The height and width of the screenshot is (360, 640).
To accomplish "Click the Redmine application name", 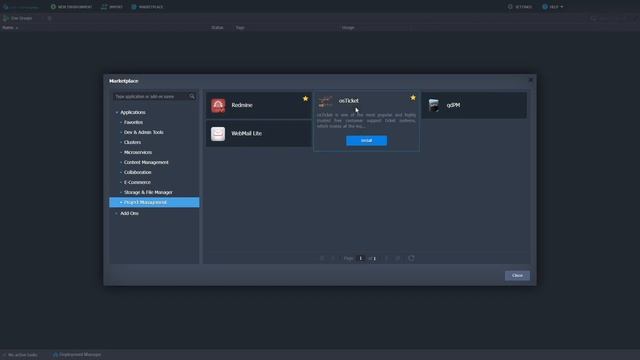I will coord(242,105).
